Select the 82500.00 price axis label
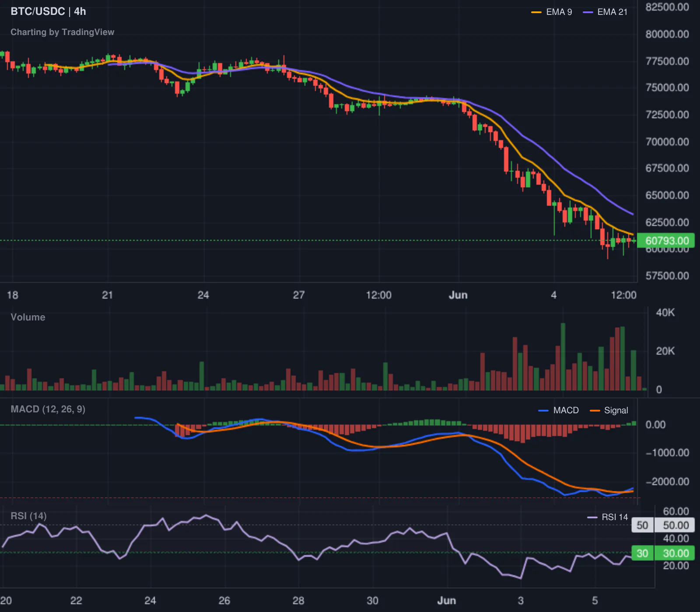 [x=667, y=7]
